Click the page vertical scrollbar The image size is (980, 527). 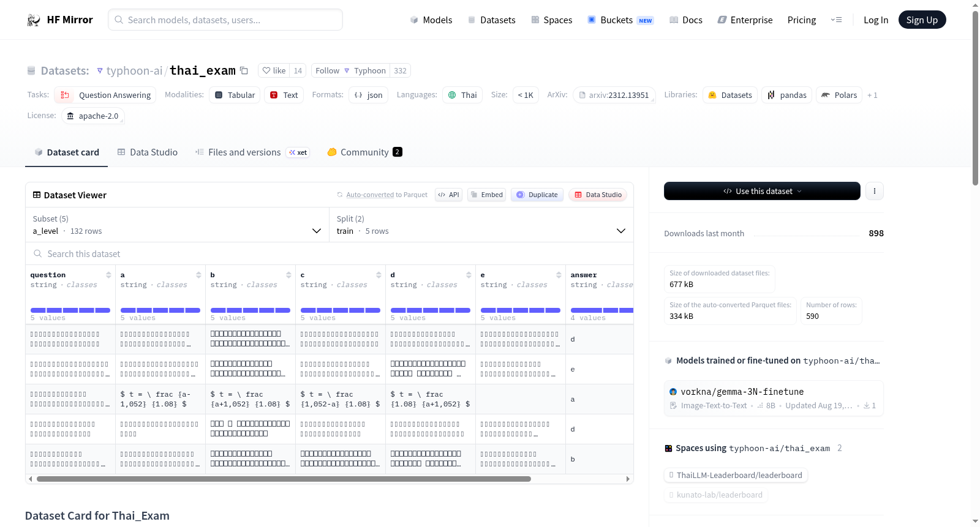[975, 98]
